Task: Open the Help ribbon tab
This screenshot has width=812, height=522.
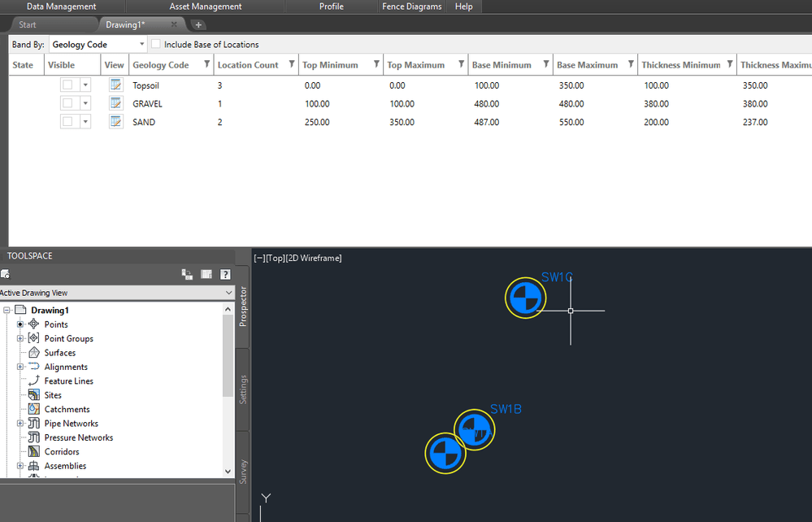Action: pos(463,7)
